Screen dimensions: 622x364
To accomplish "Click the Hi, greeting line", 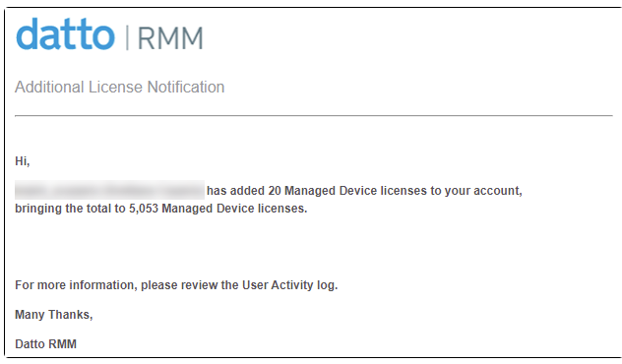I will [23, 161].
